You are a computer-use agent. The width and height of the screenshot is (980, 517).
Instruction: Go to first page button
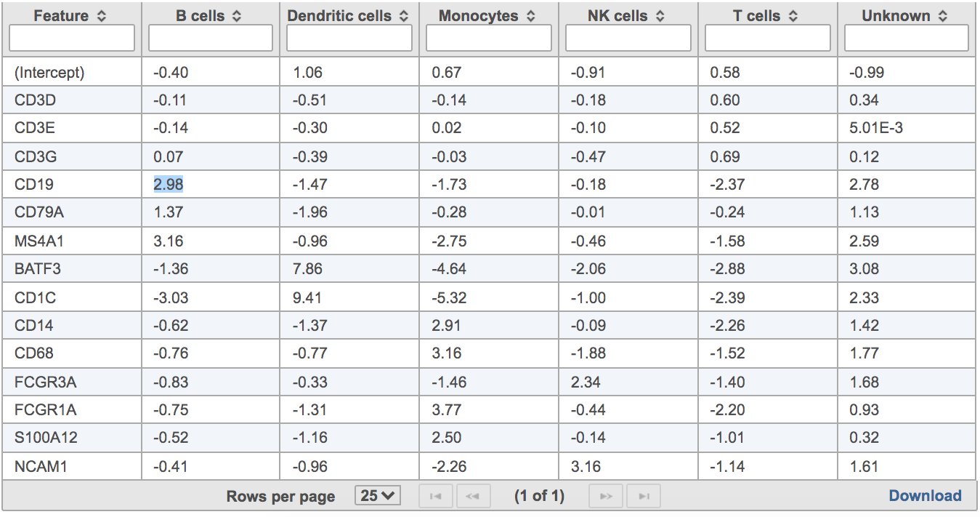pos(436,496)
